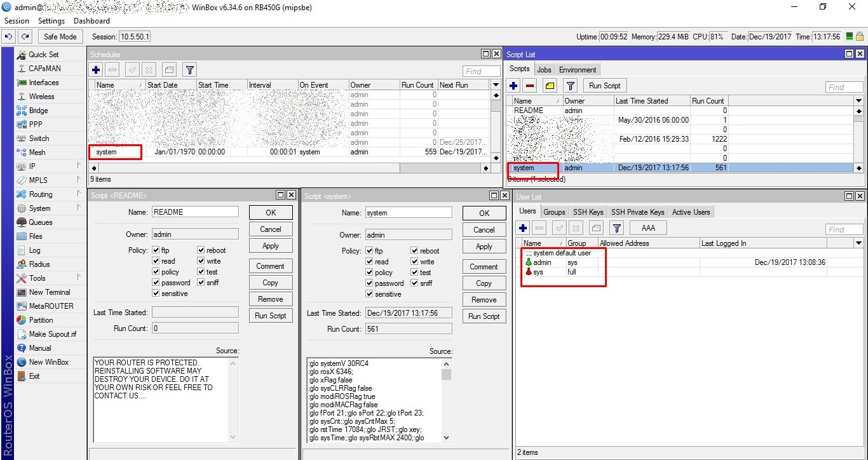This screenshot has height=460, width=868.
Task: Click the yellow comment icon in Script List
Action: (x=550, y=85)
